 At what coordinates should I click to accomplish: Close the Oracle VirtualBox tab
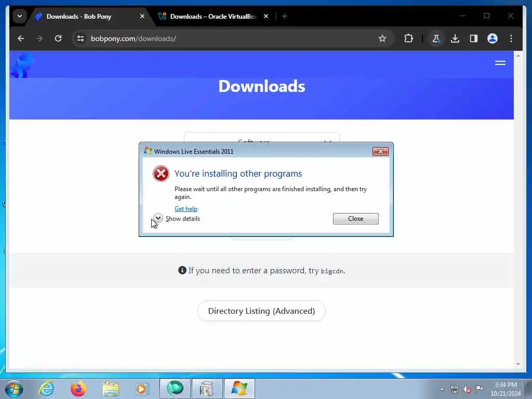(266, 16)
